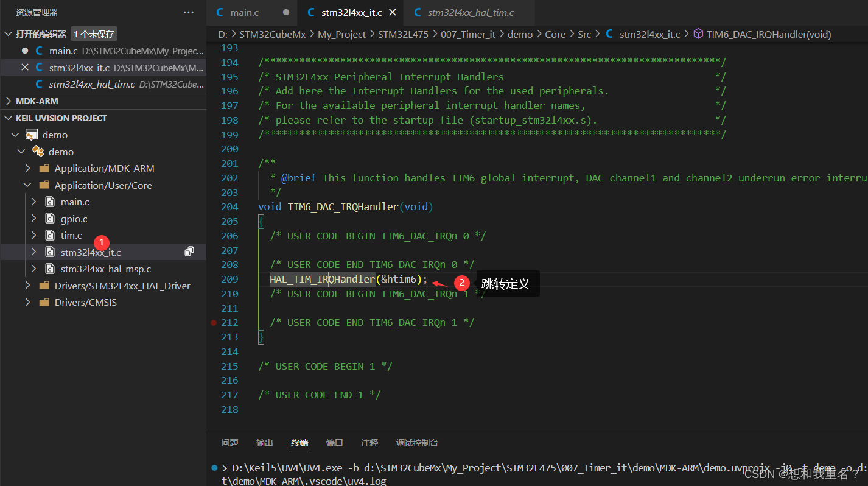
Task: Click unsaved dot on main.c tab
Action: [286, 12]
